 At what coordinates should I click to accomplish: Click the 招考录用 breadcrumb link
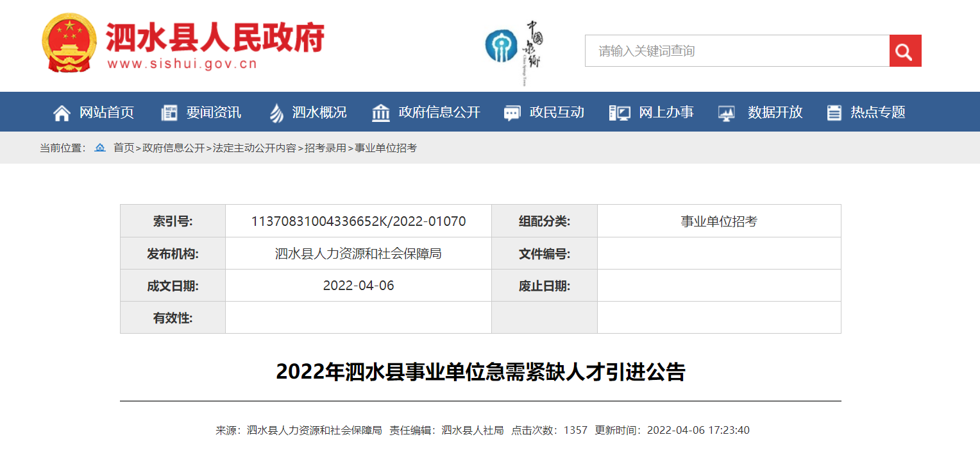pyautogui.click(x=325, y=148)
